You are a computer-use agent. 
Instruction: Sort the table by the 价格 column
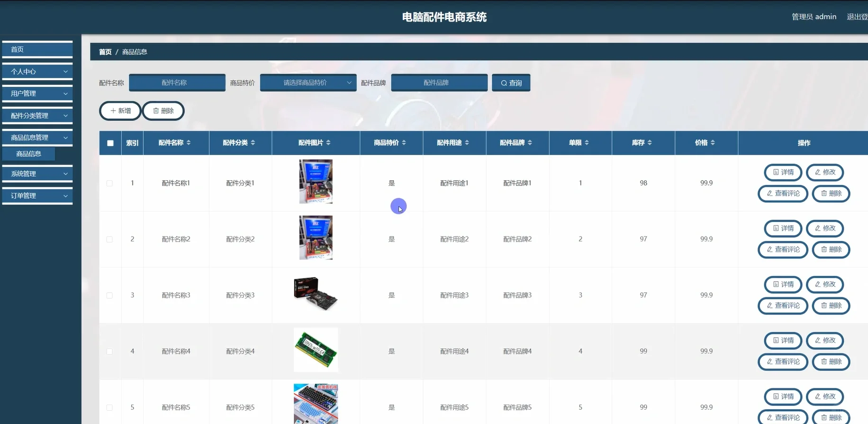pos(713,143)
